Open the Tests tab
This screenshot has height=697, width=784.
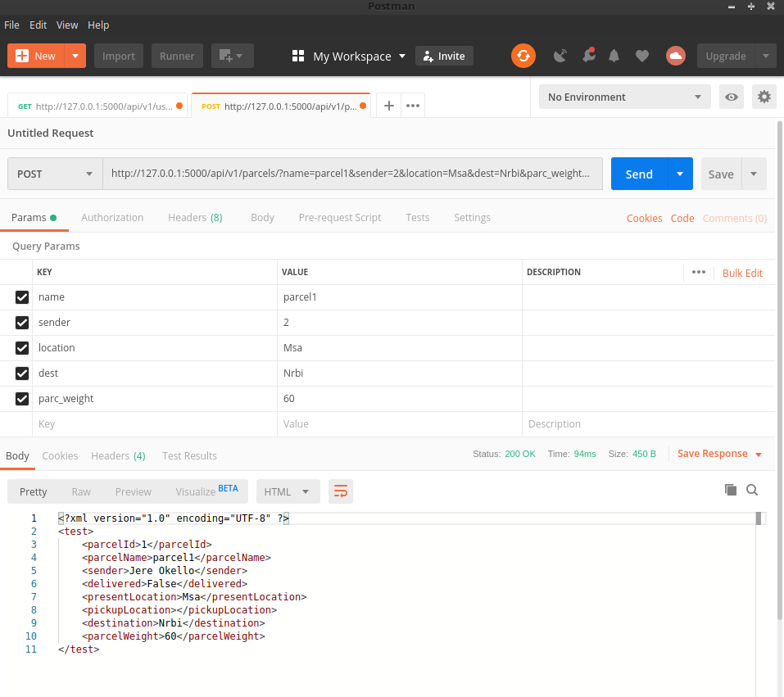click(x=418, y=218)
